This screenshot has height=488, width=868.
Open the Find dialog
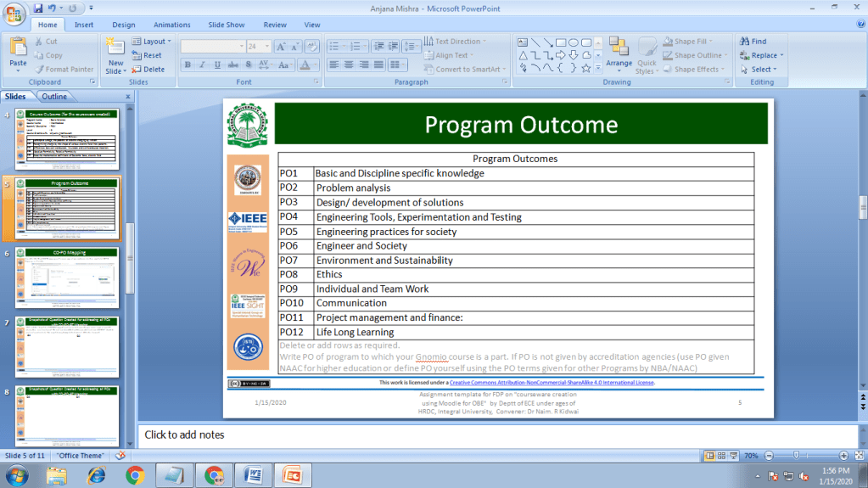(753, 41)
